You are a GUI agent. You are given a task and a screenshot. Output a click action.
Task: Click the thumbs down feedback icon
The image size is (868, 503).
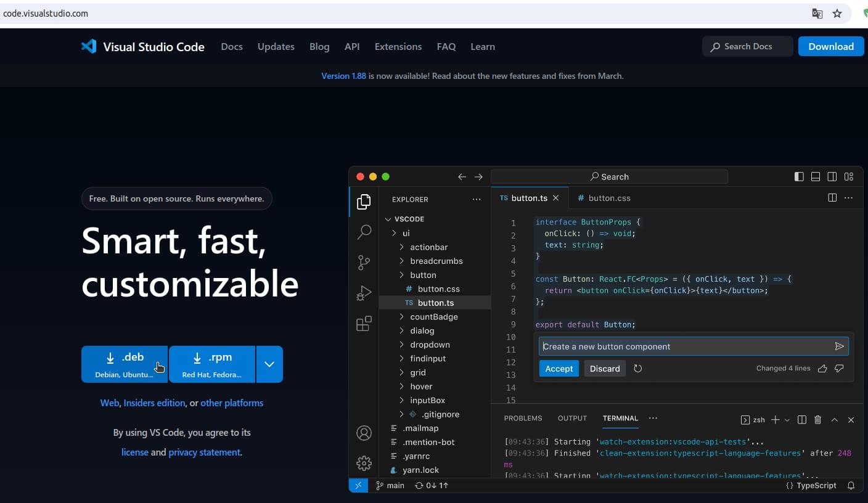click(x=839, y=369)
